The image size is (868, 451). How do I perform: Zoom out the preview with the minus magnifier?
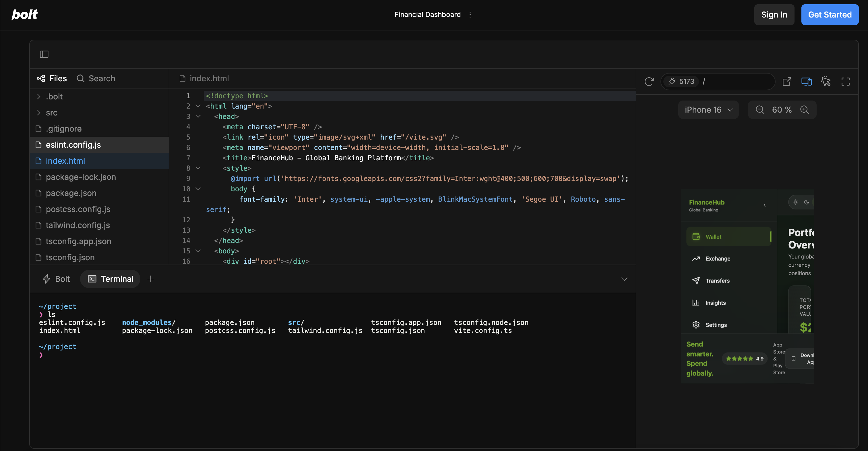(x=760, y=110)
